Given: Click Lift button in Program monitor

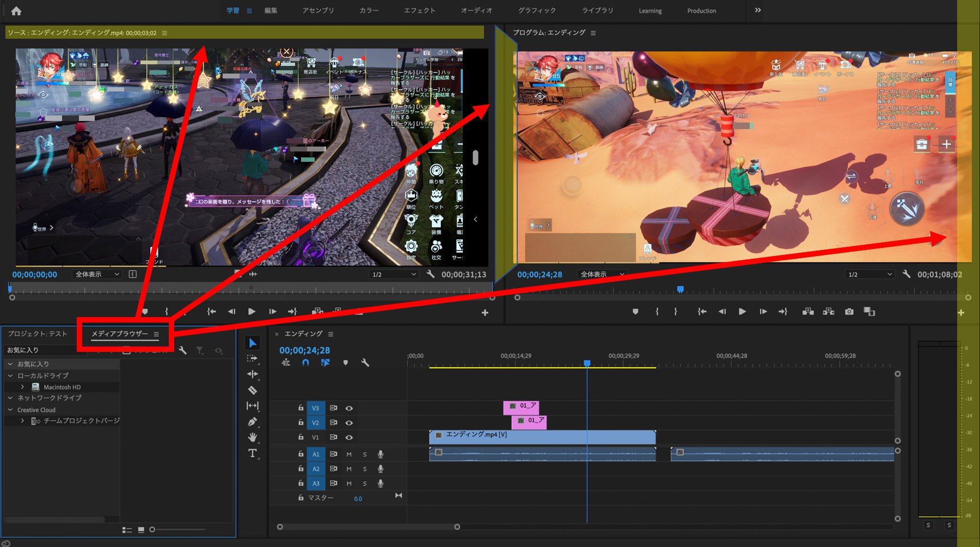Looking at the screenshot, I should tap(808, 312).
